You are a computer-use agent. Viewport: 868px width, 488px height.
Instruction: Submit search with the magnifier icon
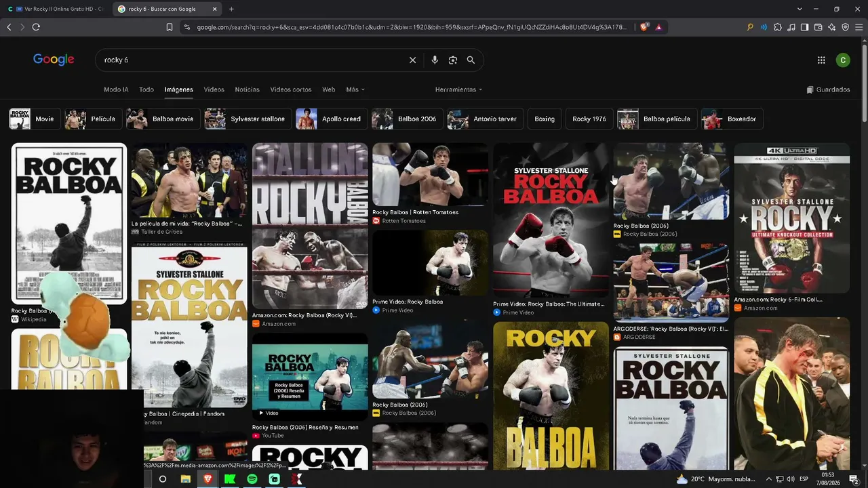pyautogui.click(x=471, y=60)
